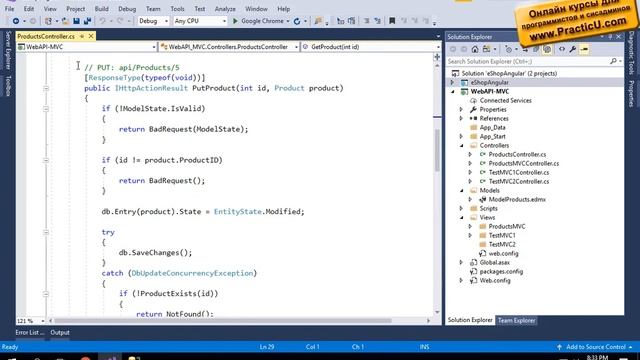Click View Code icon in Solution Explorer

(x=562, y=49)
